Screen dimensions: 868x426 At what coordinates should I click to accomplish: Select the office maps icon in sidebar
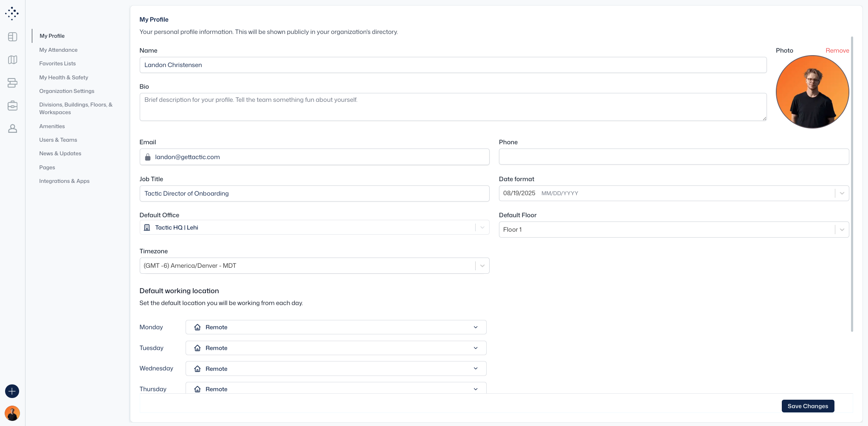click(x=12, y=60)
